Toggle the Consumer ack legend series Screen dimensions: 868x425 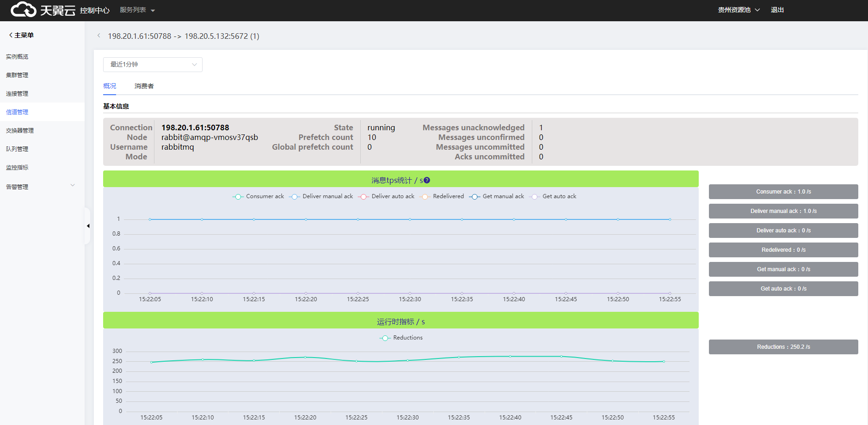click(259, 196)
